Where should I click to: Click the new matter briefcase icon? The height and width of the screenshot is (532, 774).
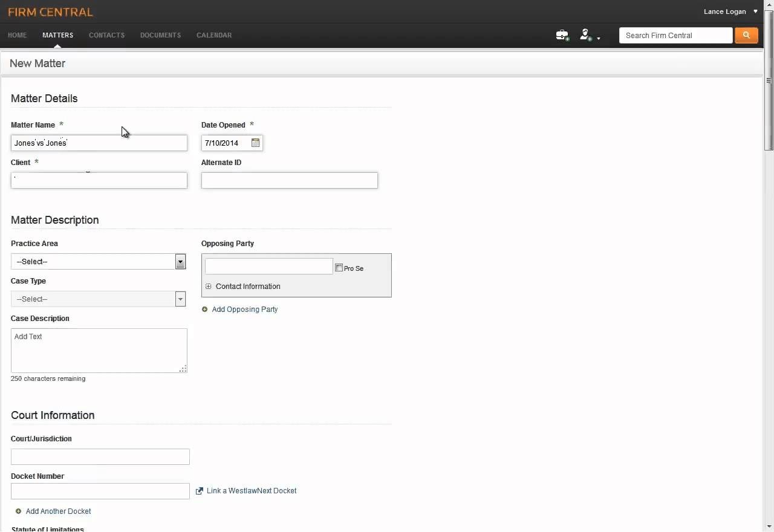click(562, 36)
